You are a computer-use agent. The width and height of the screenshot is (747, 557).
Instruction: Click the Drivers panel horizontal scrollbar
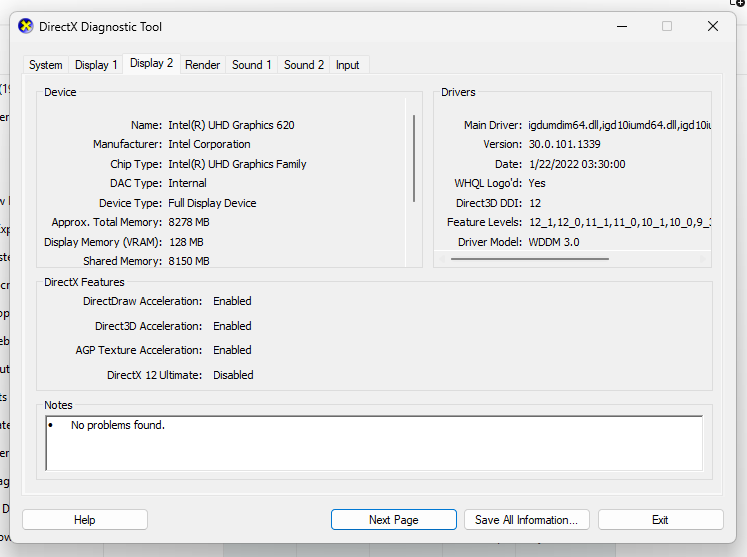(529, 259)
